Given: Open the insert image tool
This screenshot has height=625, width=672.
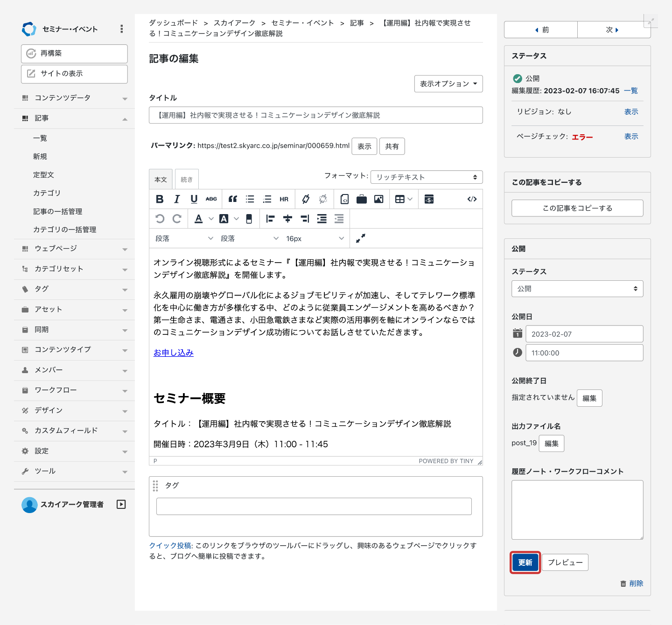Looking at the screenshot, I should tap(378, 199).
